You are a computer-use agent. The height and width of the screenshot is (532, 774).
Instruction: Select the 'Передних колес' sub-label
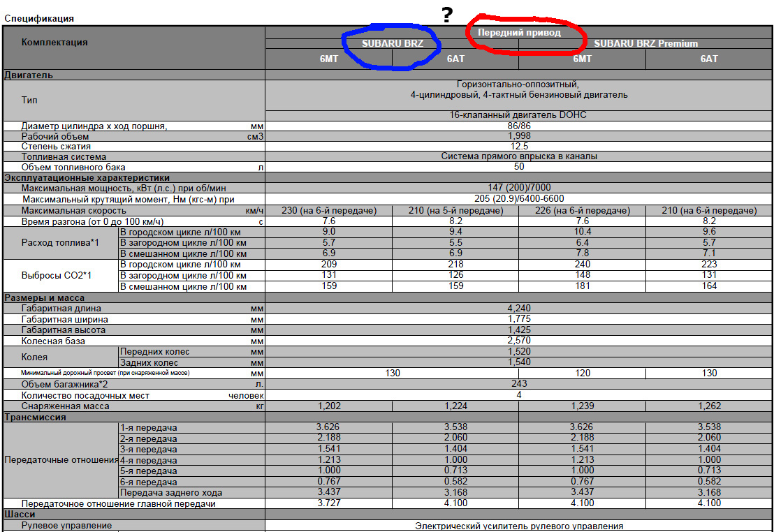[154, 352]
